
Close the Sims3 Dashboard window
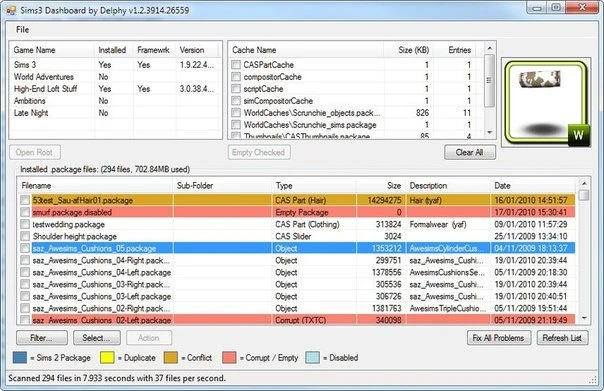pos(582,7)
